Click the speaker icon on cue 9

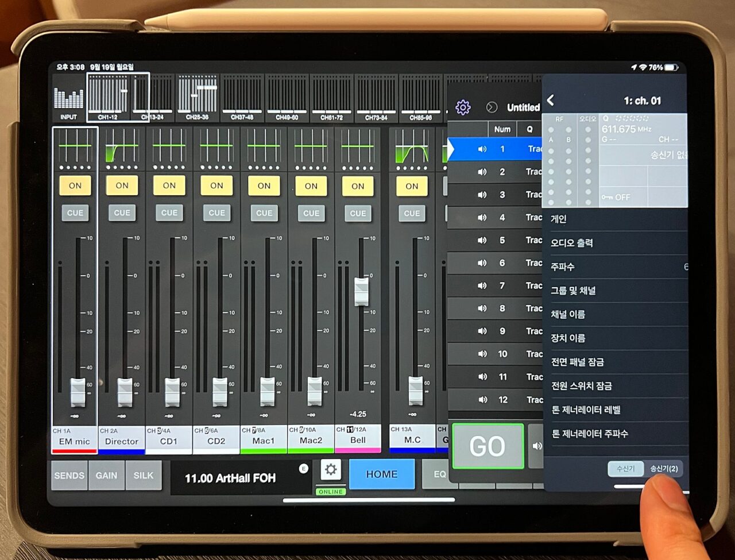click(x=482, y=331)
